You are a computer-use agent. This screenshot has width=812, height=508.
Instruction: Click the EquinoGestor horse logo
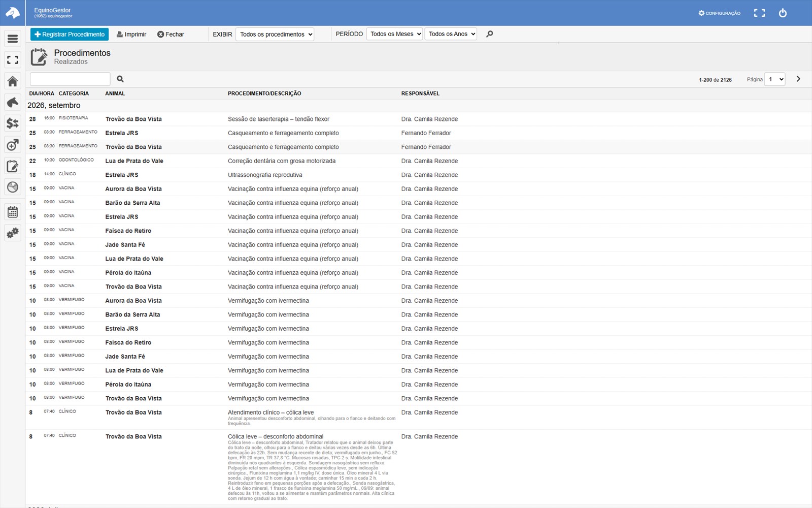click(12, 13)
